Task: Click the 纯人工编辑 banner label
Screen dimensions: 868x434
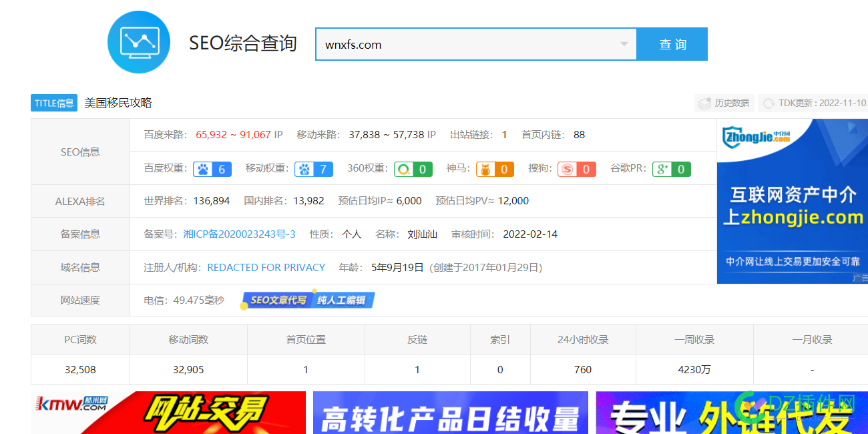Action: coord(342,300)
